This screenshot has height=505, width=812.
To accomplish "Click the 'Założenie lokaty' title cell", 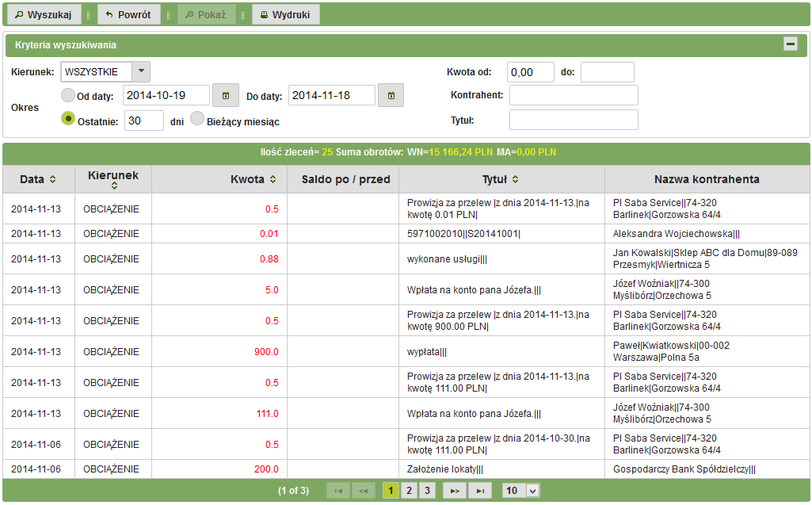I will click(501, 469).
